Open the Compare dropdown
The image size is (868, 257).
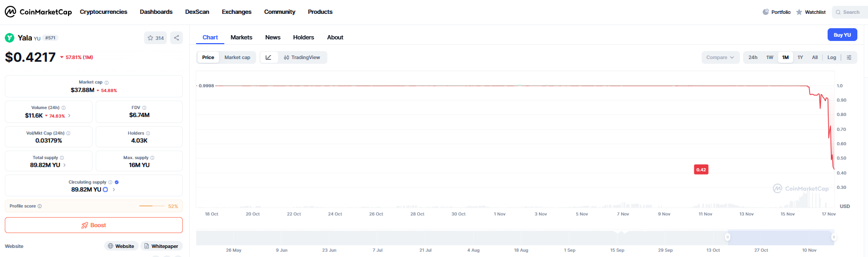point(720,57)
